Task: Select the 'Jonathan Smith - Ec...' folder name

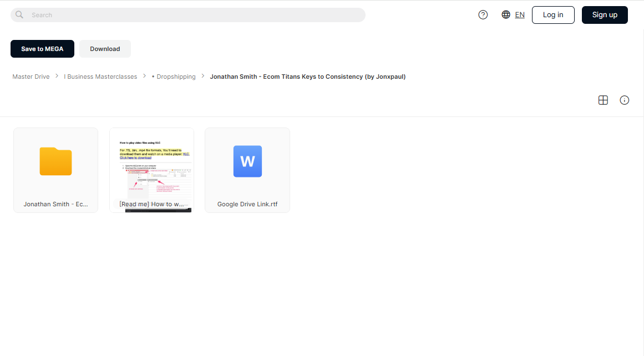Action: point(56,204)
